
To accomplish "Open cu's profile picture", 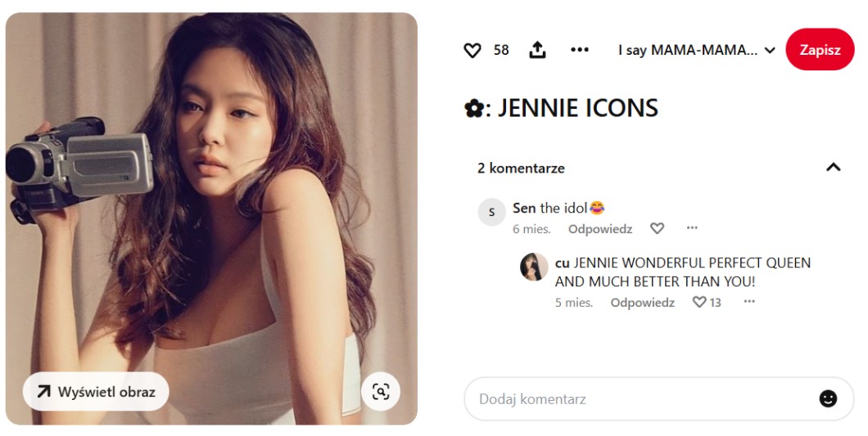I will (534, 267).
